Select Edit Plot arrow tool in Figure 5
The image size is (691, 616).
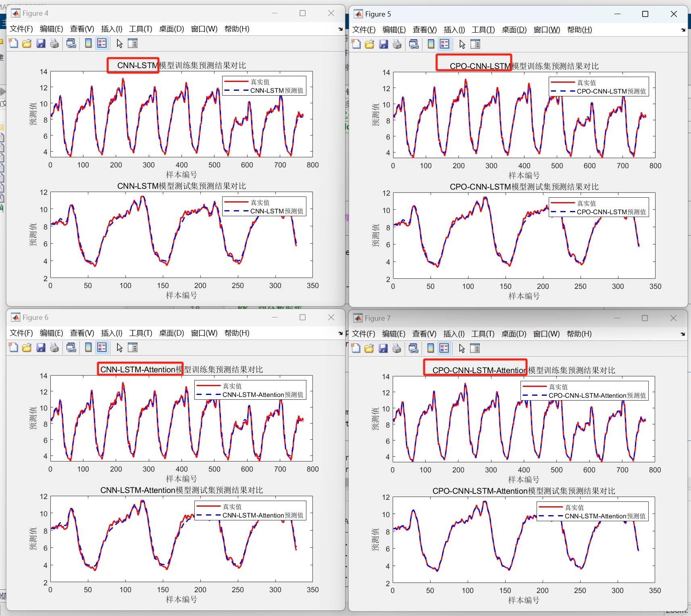(x=462, y=44)
